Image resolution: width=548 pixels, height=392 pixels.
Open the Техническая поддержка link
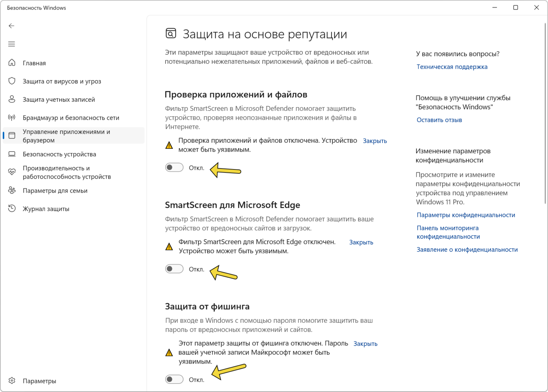(452, 67)
